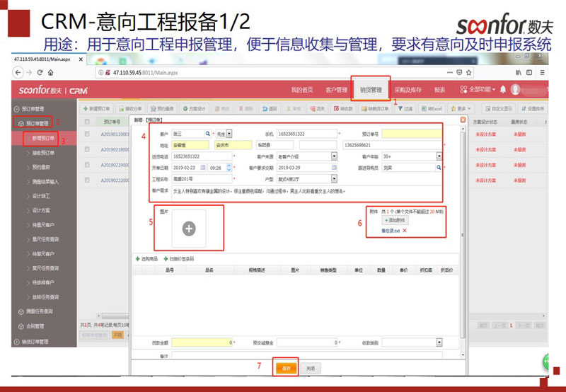
Task: Click the 工程名称 input field
Action: pyautogui.click(x=202, y=179)
